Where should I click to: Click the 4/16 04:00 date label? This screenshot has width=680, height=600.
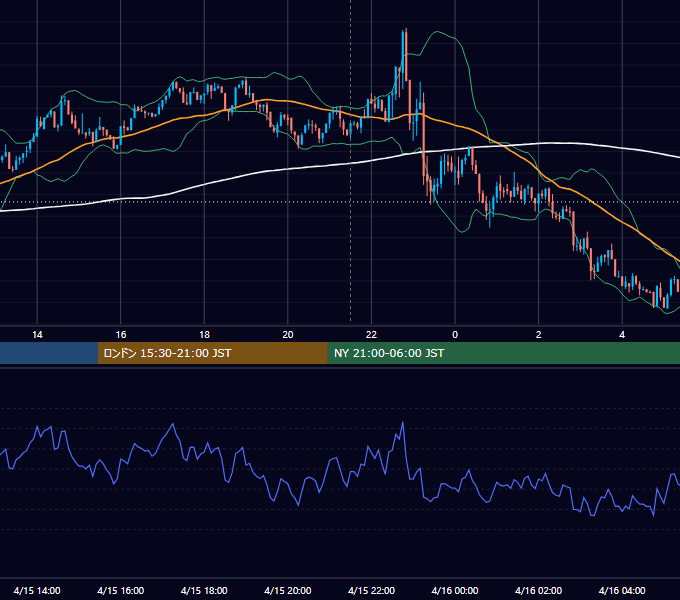(x=622, y=590)
